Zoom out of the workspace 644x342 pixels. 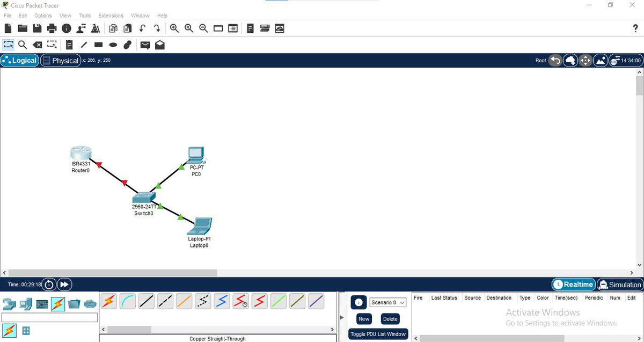(203, 28)
